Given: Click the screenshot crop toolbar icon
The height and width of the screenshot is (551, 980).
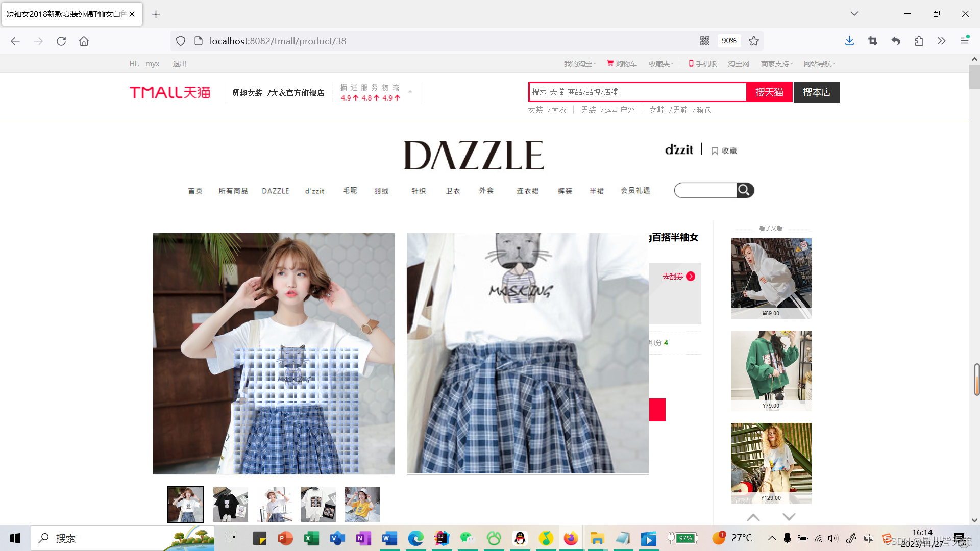Looking at the screenshot, I should [x=873, y=41].
